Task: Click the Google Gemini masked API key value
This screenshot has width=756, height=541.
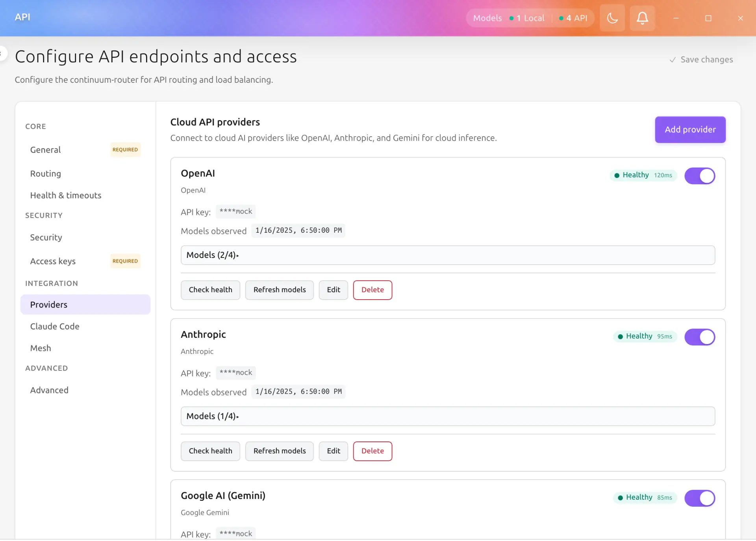Action: [236, 534]
